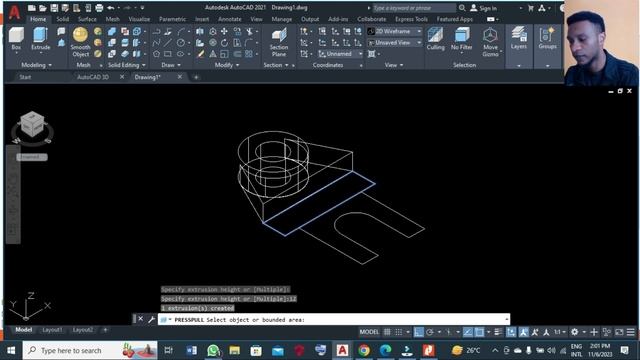Add a new drawing tab with plus
This screenshot has height=360, width=640.
(x=196, y=77)
